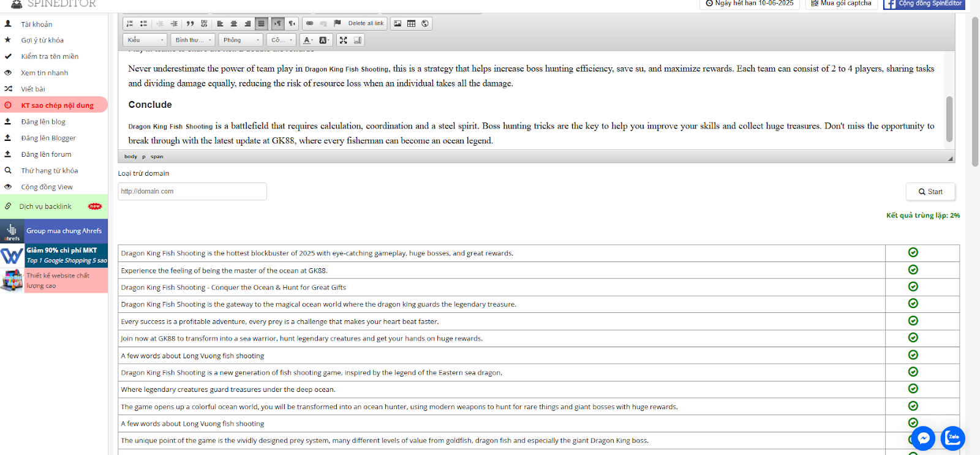The image size is (980, 455).
Task: Click the editor resize handle
Action: click(950, 158)
